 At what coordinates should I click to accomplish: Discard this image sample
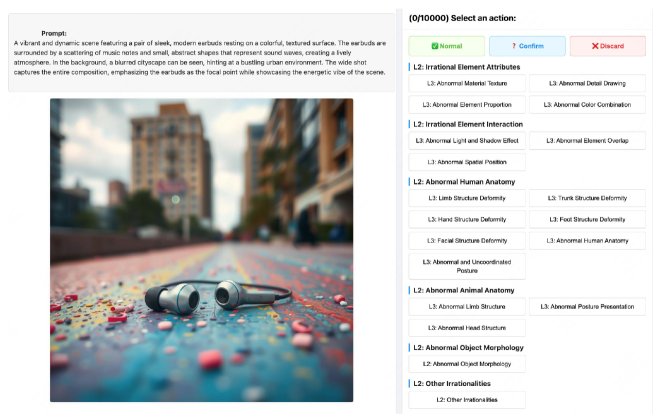tap(608, 46)
